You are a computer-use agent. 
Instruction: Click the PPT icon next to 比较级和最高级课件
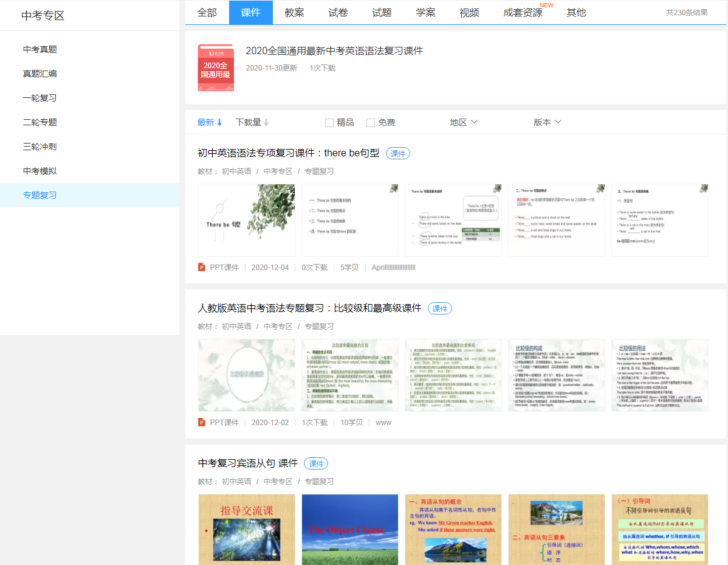201,421
